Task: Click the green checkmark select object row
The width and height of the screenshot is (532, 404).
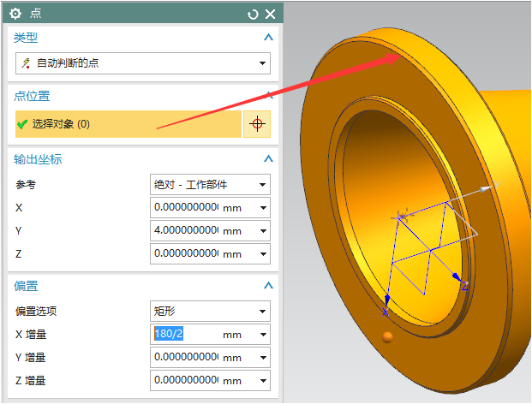Action: click(128, 124)
